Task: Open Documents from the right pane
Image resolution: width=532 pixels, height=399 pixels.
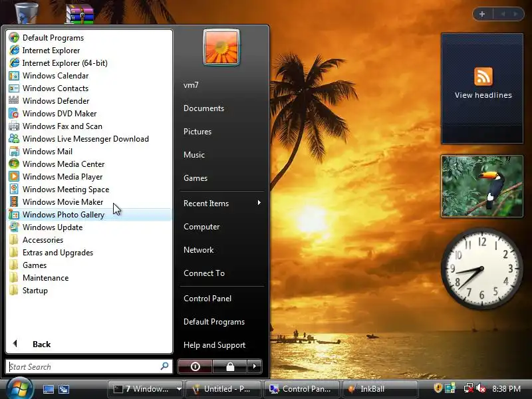Action: (x=203, y=108)
